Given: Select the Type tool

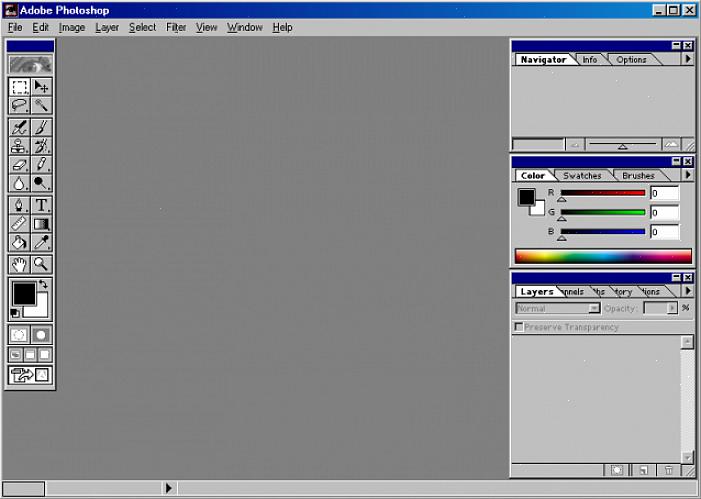Looking at the screenshot, I should [x=41, y=205].
